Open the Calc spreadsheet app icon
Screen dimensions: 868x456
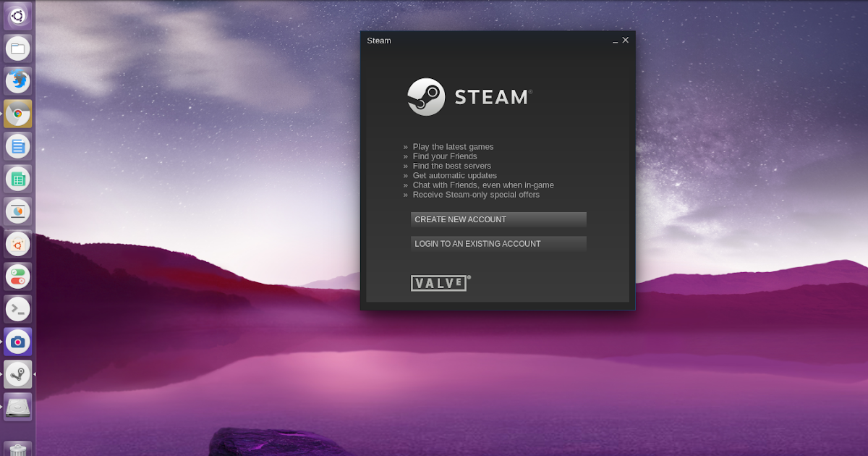[17, 179]
